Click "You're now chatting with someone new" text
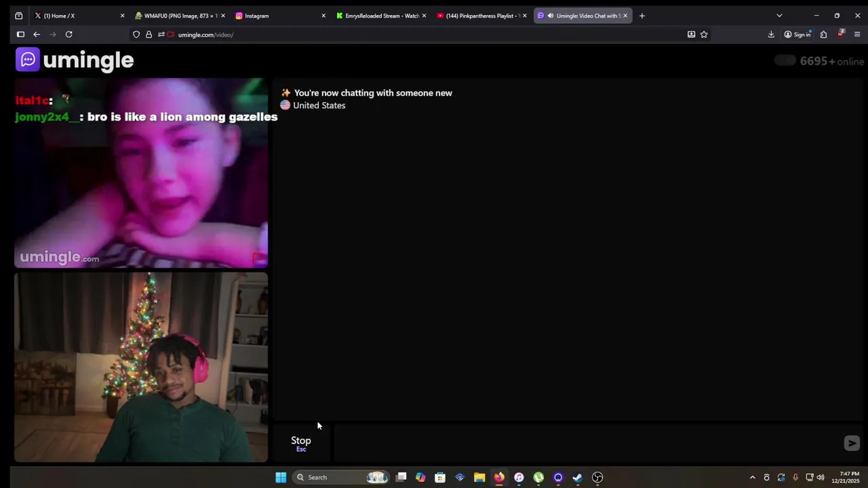This screenshot has height=488, width=868. [x=373, y=93]
